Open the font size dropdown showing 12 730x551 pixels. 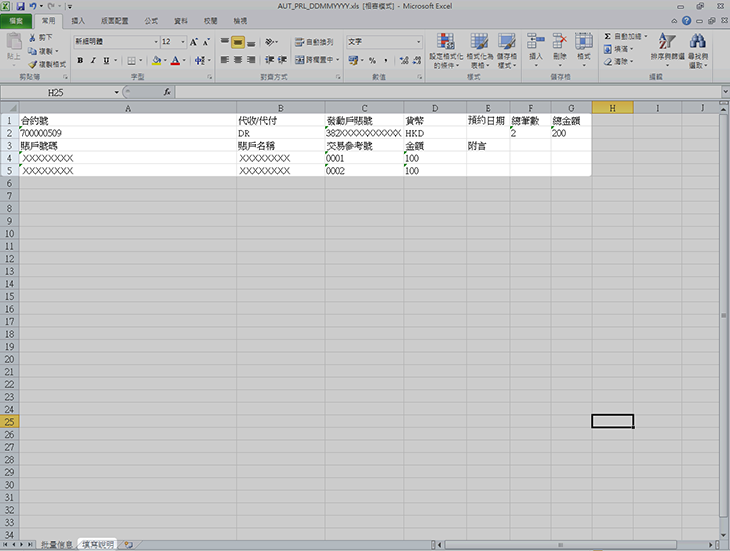(x=181, y=42)
